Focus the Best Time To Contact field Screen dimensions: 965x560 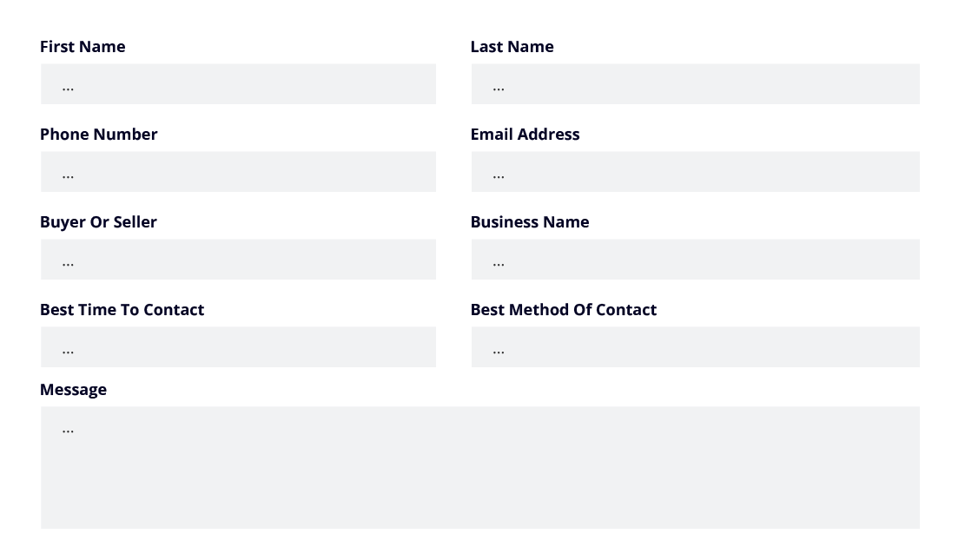pyautogui.click(x=238, y=347)
